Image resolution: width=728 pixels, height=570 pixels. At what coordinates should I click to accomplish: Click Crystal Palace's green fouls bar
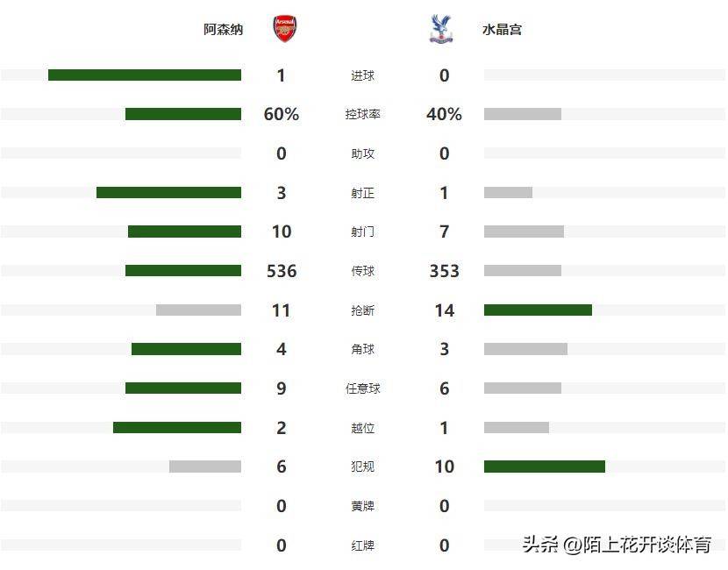point(544,467)
